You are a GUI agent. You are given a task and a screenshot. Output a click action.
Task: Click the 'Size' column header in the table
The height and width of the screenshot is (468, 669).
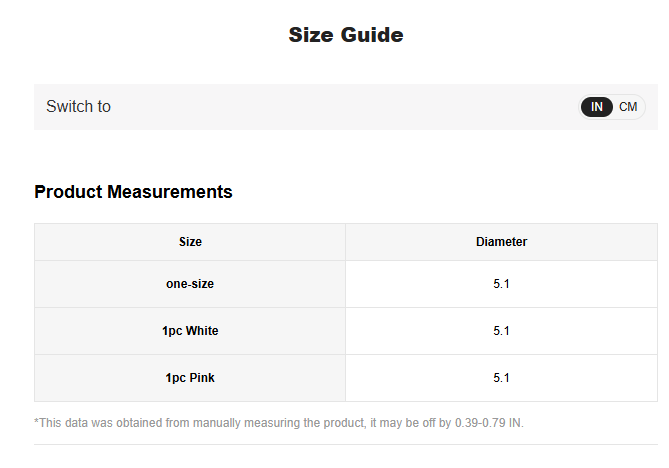pos(190,242)
